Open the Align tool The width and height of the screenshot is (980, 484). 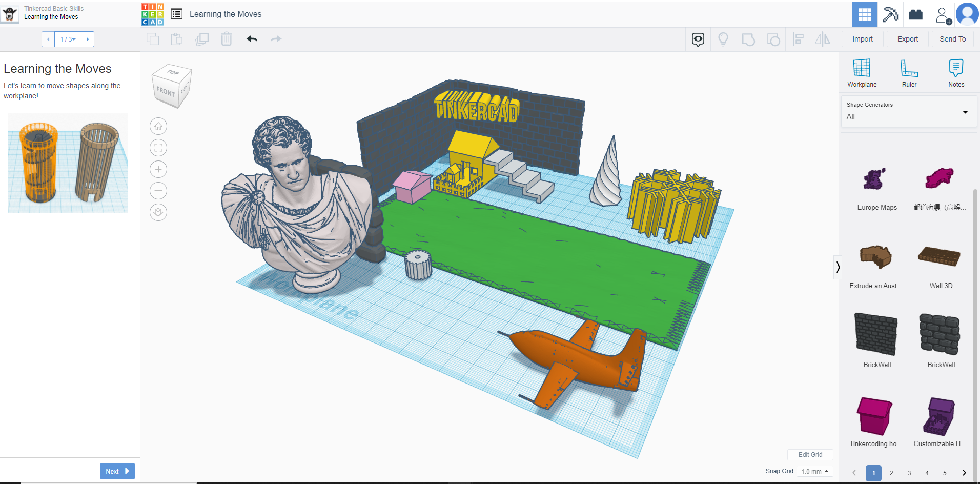798,39
